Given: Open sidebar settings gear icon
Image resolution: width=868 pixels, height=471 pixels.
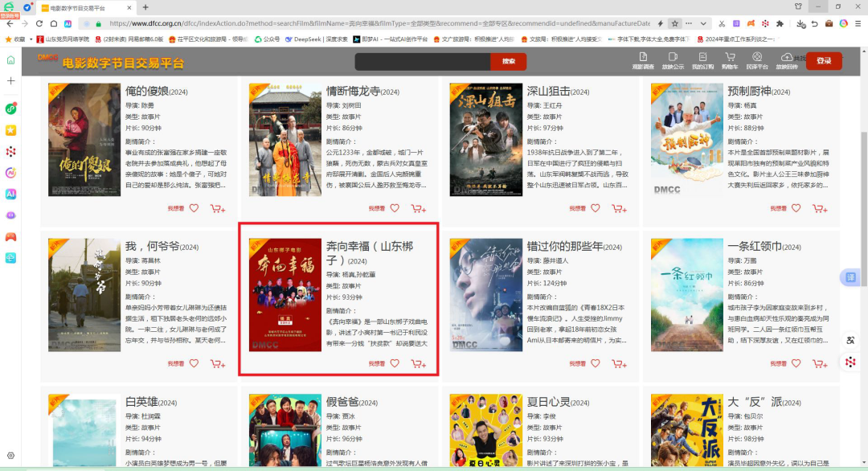Looking at the screenshot, I should click(10, 456).
